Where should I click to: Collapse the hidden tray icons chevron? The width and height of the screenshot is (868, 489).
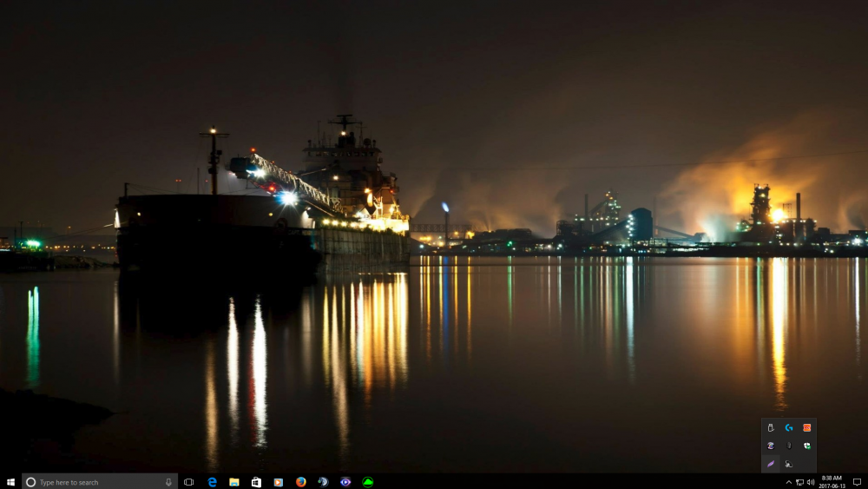(x=789, y=482)
